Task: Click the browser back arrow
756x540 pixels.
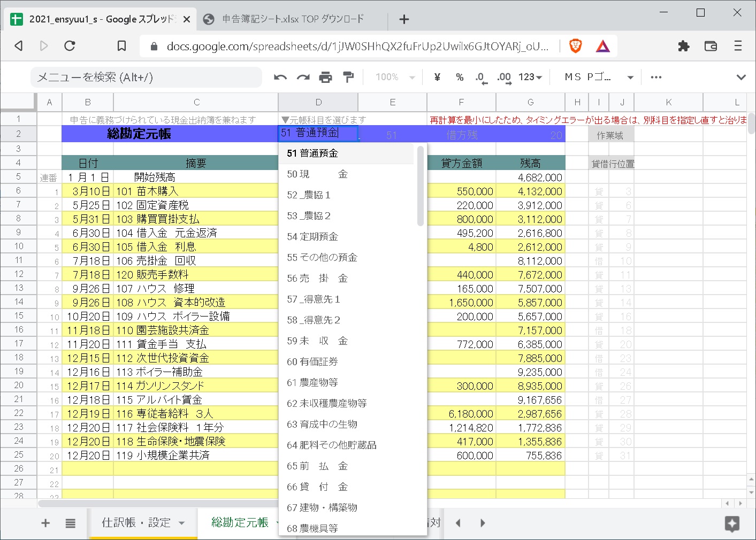Action: click(19, 46)
